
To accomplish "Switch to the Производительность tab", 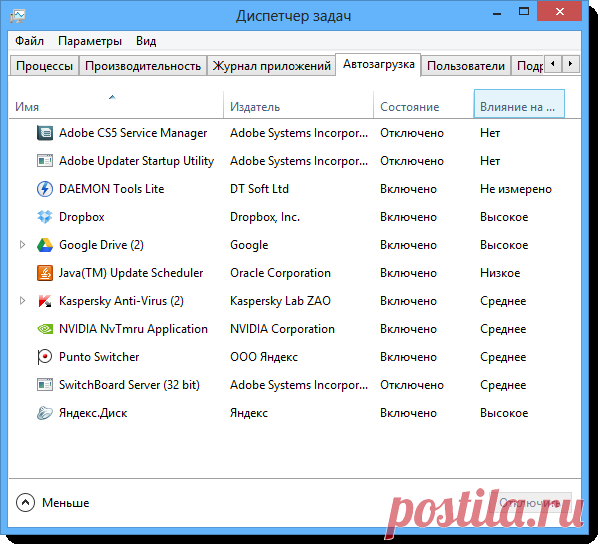I will tap(143, 66).
